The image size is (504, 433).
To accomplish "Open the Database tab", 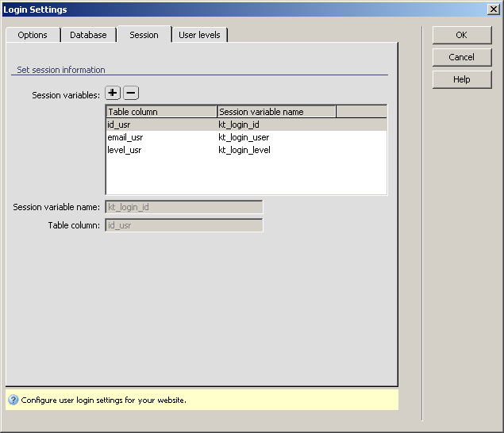I will click(x=88, y=35).
